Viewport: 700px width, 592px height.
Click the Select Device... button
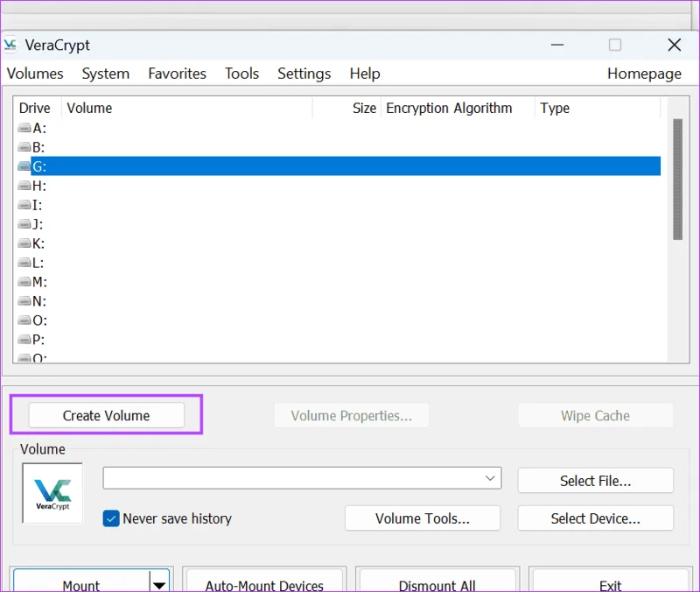click(x=596, y=518)
